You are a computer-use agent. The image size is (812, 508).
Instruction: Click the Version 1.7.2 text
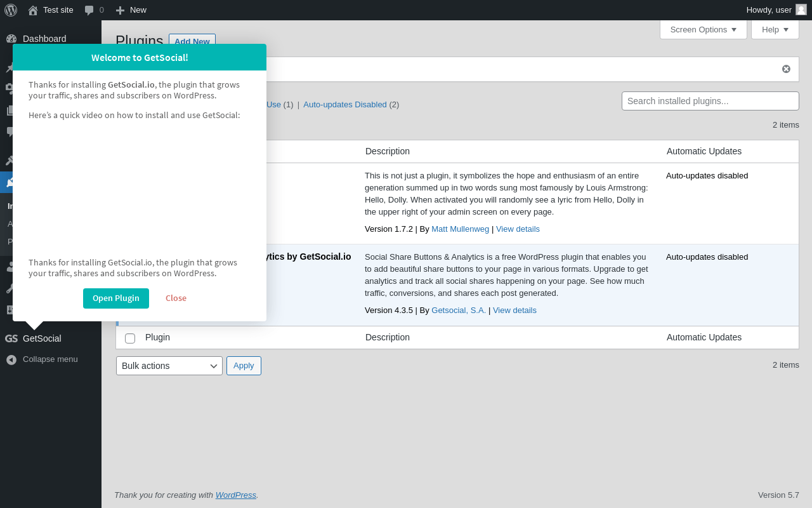pyautogui.click(x=389, y=229)
